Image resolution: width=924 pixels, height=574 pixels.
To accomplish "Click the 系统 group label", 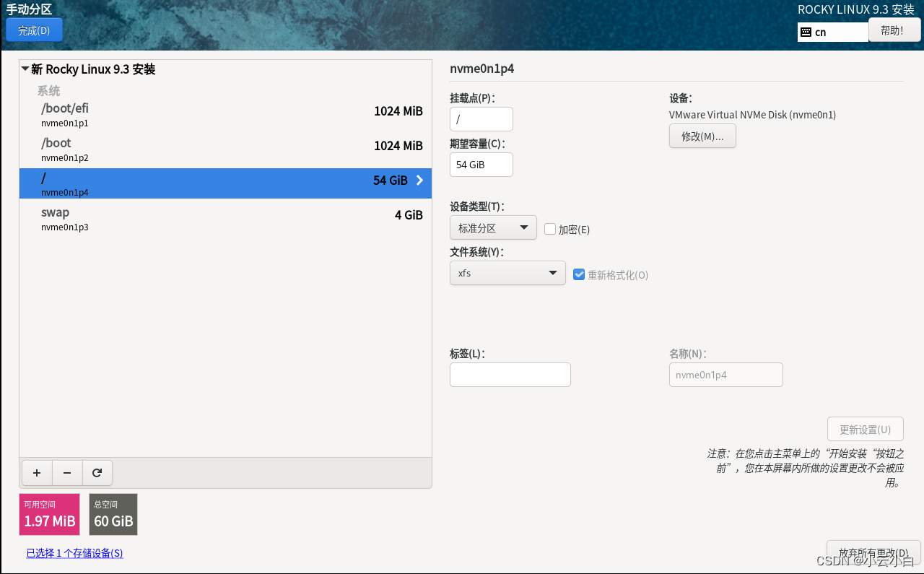I will click(49, 91).
